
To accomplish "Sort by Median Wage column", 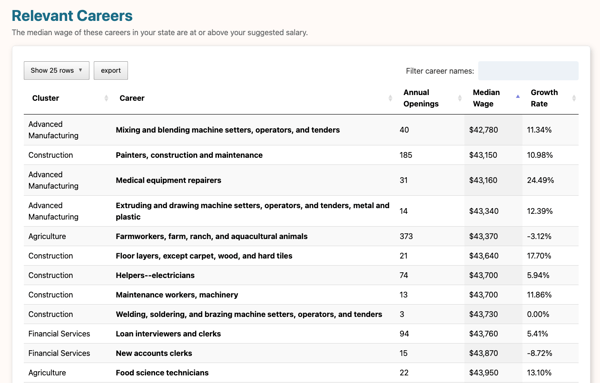I will [493, 98].
